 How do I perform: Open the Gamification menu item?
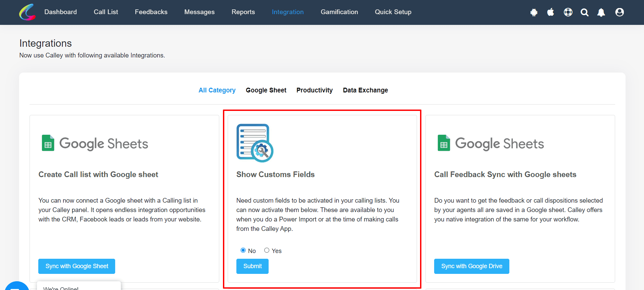[339, 12]
